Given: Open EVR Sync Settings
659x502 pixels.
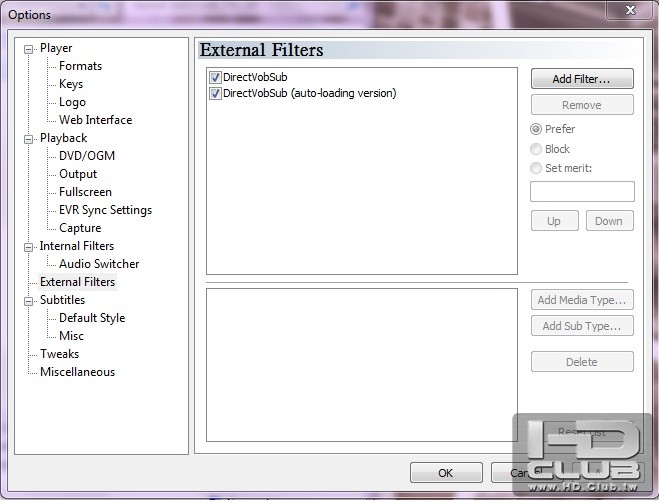Looking at the screenshot, I should (105, 210).
